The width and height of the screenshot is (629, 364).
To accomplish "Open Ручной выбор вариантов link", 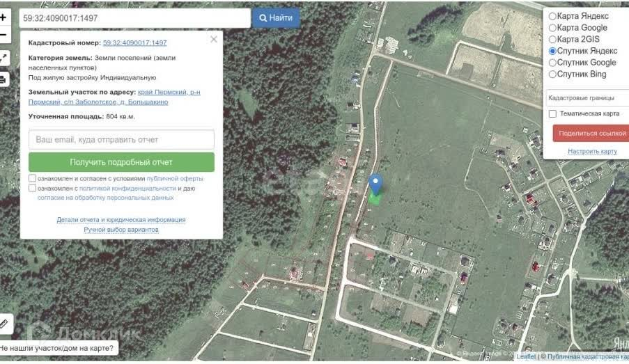I will 121,229.
